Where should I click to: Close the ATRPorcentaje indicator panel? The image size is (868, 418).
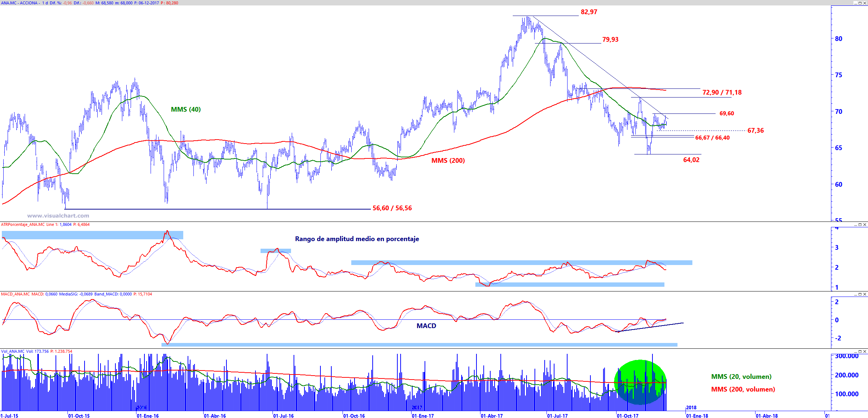865,225
